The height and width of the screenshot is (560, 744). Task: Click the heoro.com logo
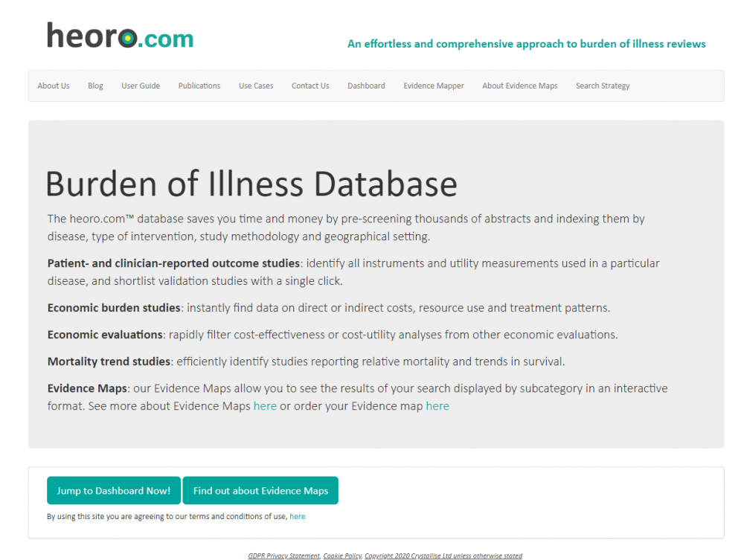(120, 36)
